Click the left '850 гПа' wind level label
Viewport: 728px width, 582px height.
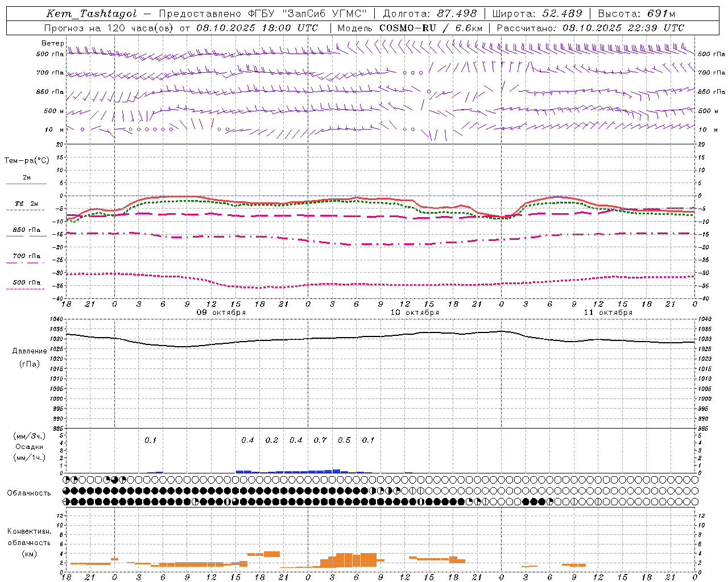50,92
